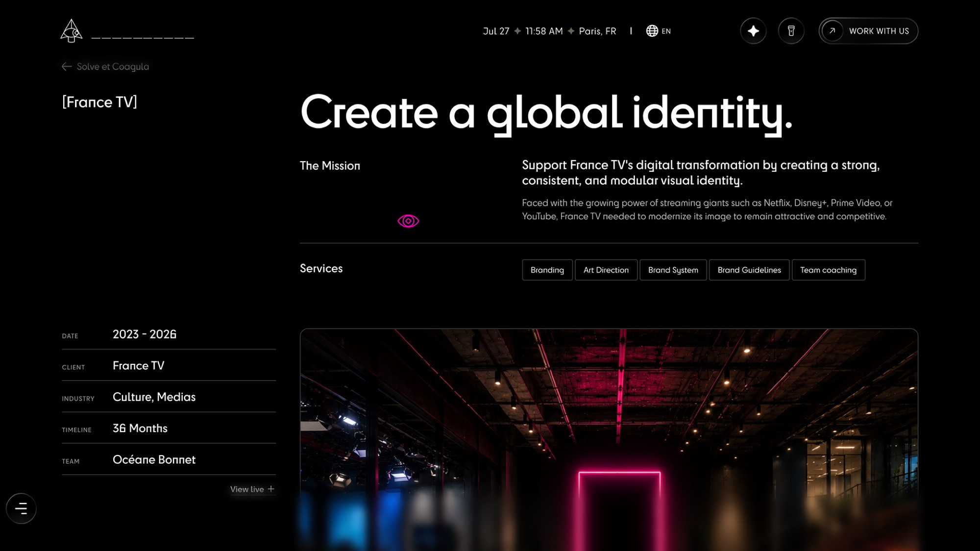The image size is (980, 551).
Task: Click the globe language icon
Action: click(652, 31)
